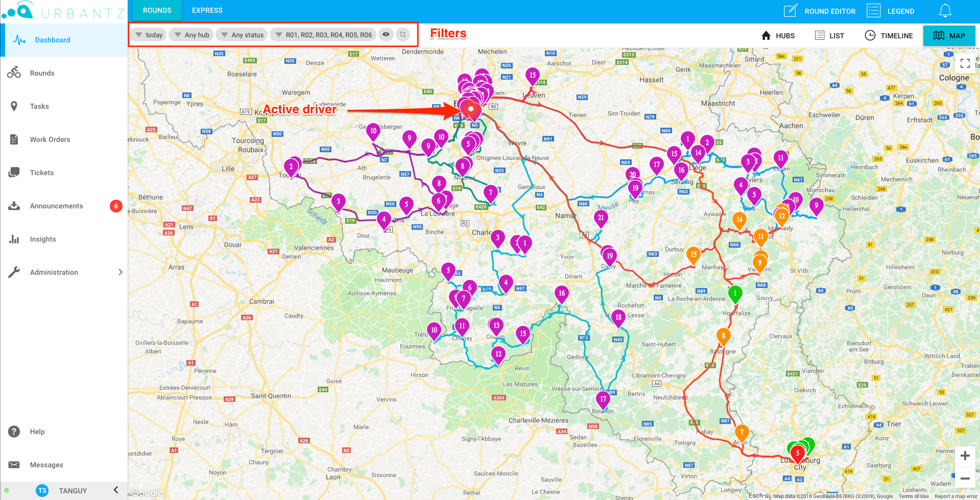Zoom in on the map
Screen dimensions: 980x500
pos(965,456)
